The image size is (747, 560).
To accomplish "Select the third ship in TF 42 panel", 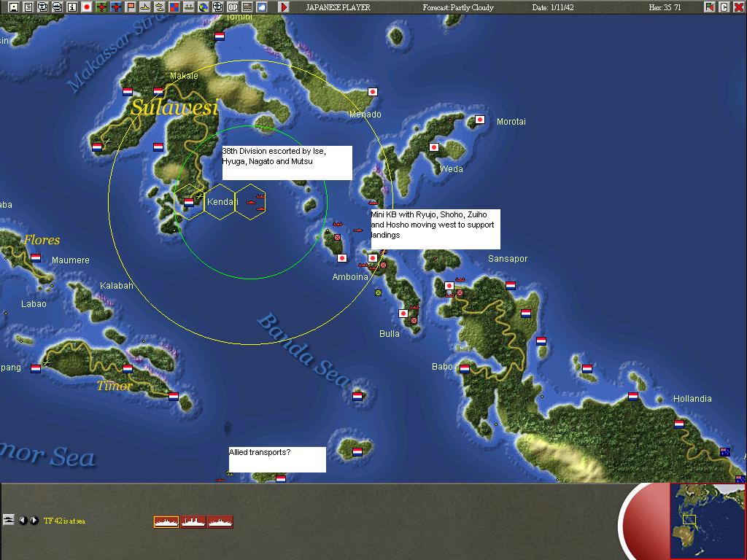I will [220, 522].
